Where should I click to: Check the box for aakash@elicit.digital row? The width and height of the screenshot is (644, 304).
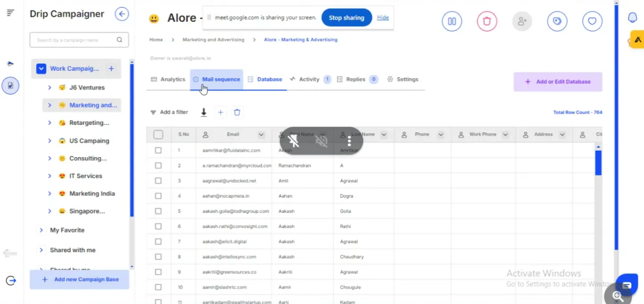coord(158,241)
